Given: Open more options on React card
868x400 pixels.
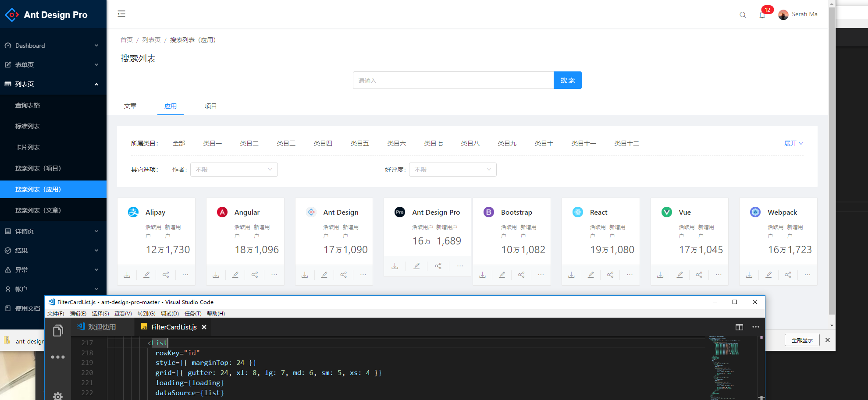Looking at the screenshot, I should (x=630, y=275).
